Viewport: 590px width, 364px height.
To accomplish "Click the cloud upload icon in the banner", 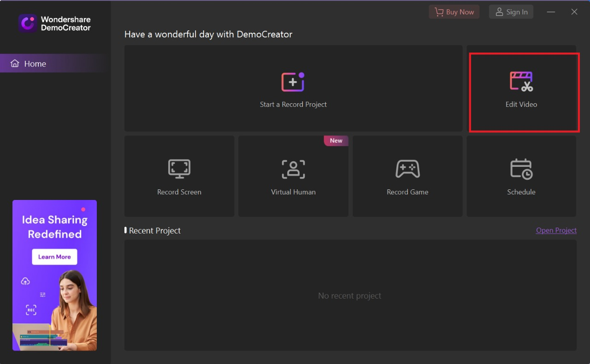I will 25,281.
